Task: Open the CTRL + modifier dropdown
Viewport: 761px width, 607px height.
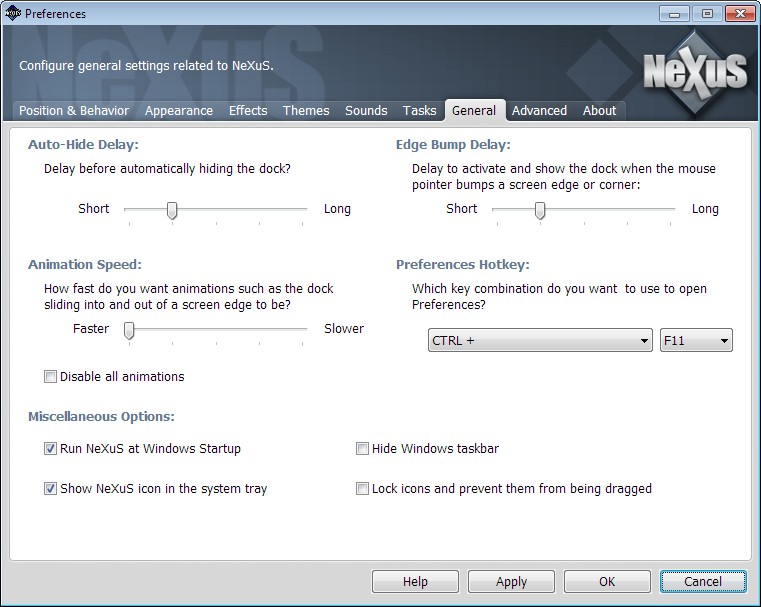Action: click(540, 341)
